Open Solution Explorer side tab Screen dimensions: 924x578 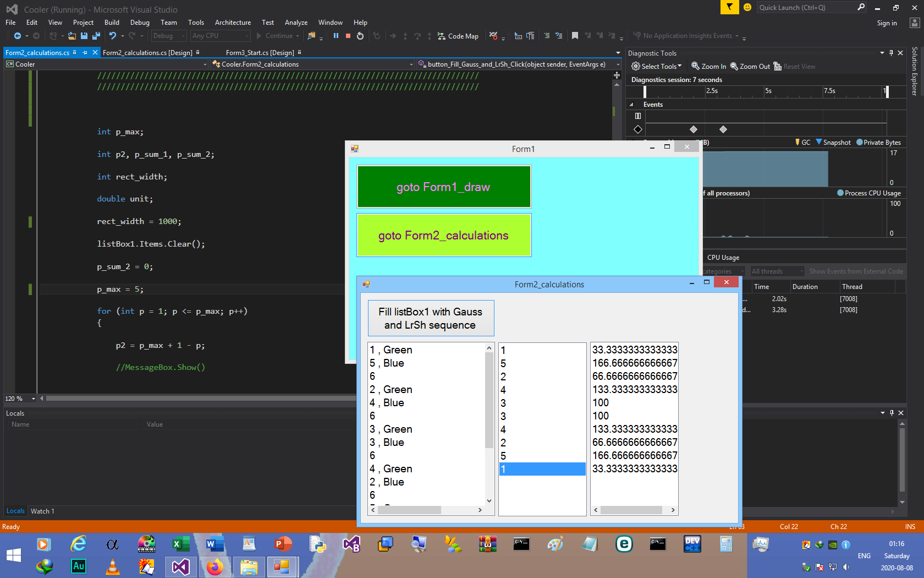(914, 72)
